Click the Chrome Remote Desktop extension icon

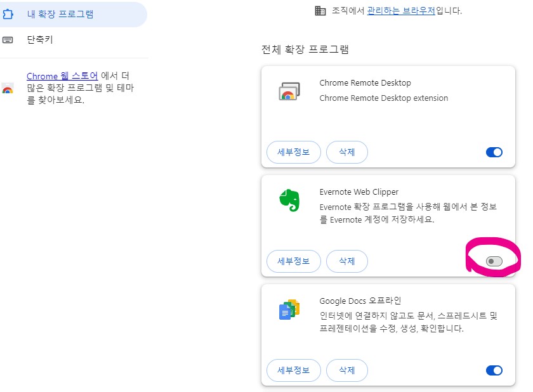(x=289, y=91)
